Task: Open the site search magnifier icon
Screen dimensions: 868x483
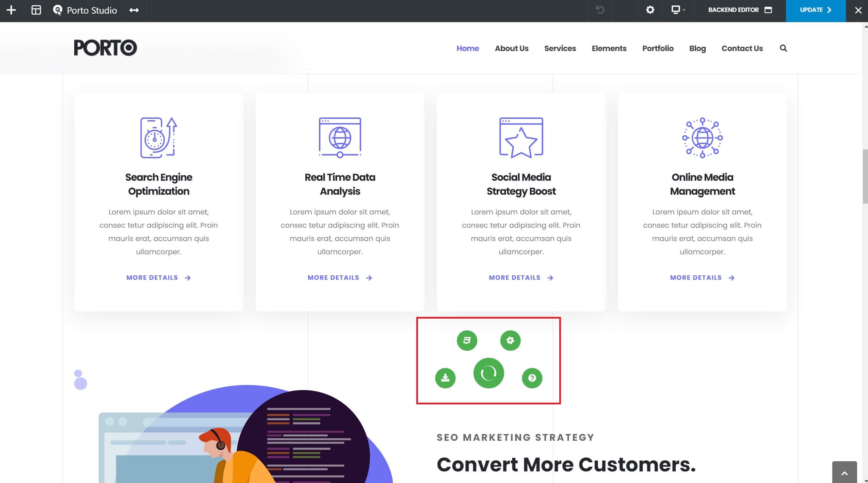Action: 783,48
